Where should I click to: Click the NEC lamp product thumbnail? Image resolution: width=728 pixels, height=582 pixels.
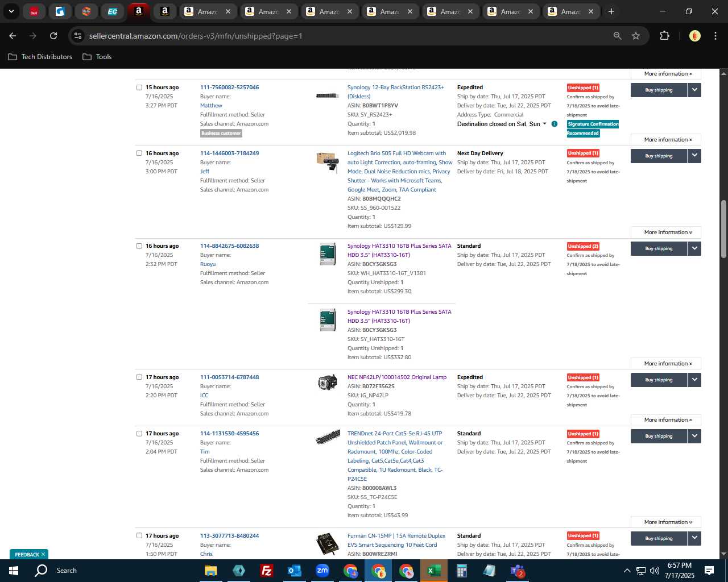(x=328, y=383)
